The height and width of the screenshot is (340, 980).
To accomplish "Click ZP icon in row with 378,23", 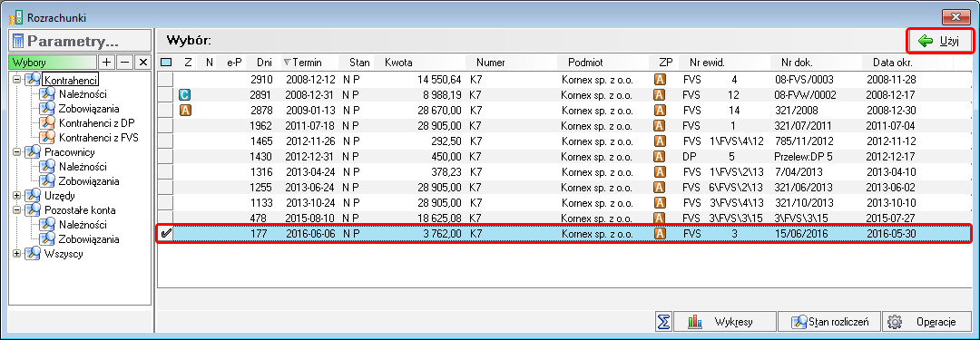I will click(660, 171).
